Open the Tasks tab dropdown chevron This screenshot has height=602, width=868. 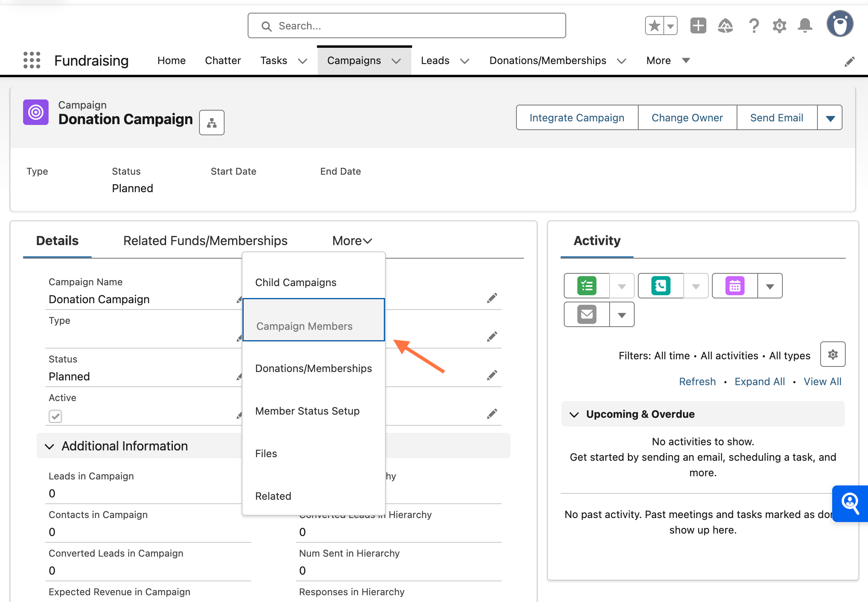click(x=303, y=61)
